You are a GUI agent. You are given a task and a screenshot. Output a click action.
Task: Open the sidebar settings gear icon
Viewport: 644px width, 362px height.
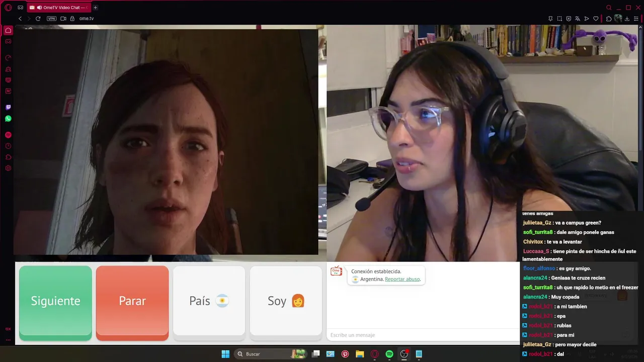[x=8, y=168]
